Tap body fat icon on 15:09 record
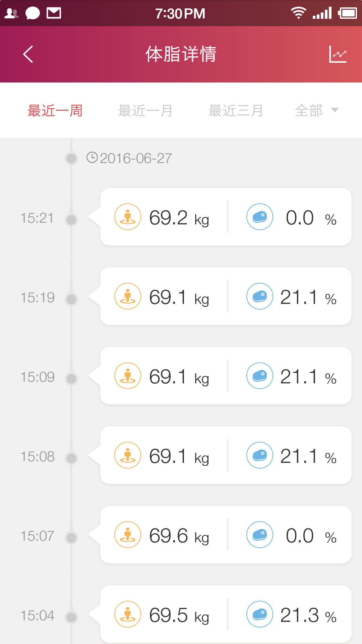 259,376
